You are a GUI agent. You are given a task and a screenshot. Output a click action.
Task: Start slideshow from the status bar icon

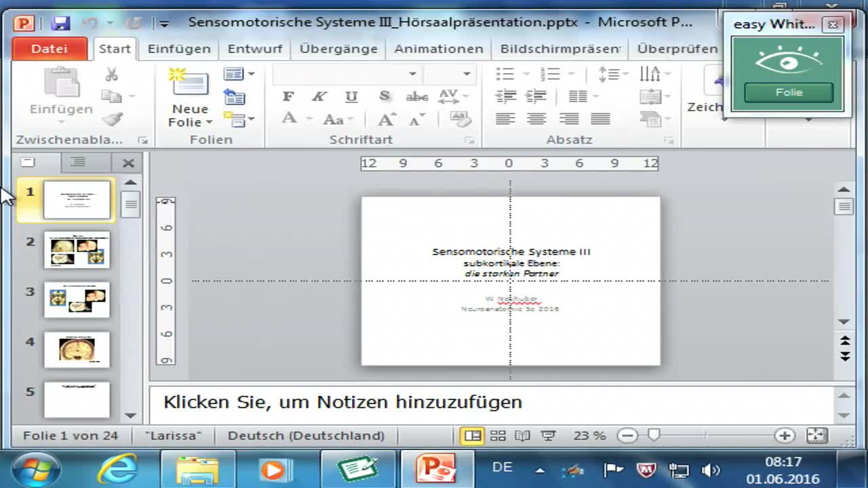(547, 434)
